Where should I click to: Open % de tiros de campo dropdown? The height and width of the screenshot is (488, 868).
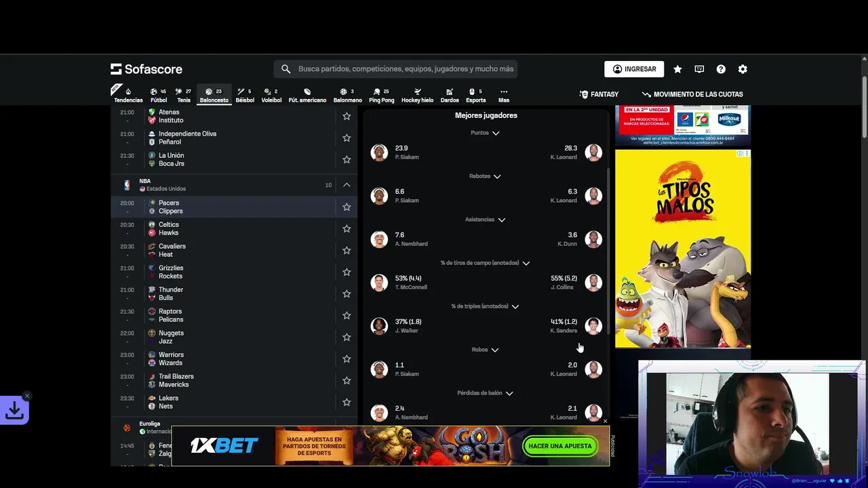point(486,263)
